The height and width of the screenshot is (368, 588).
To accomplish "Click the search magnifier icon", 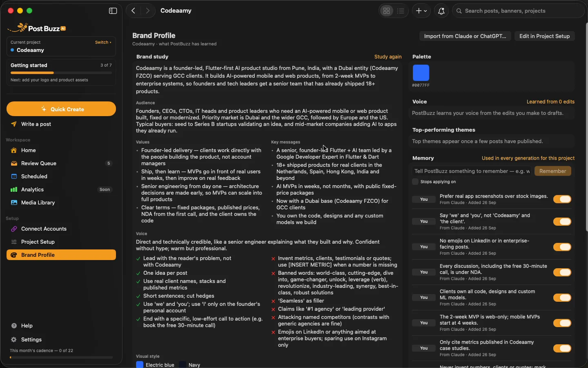I will [459, 11].
